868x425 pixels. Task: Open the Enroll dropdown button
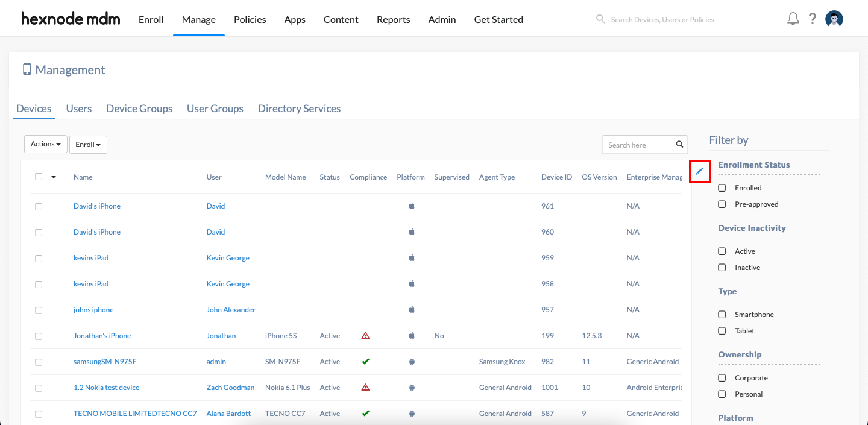(88, 145)
